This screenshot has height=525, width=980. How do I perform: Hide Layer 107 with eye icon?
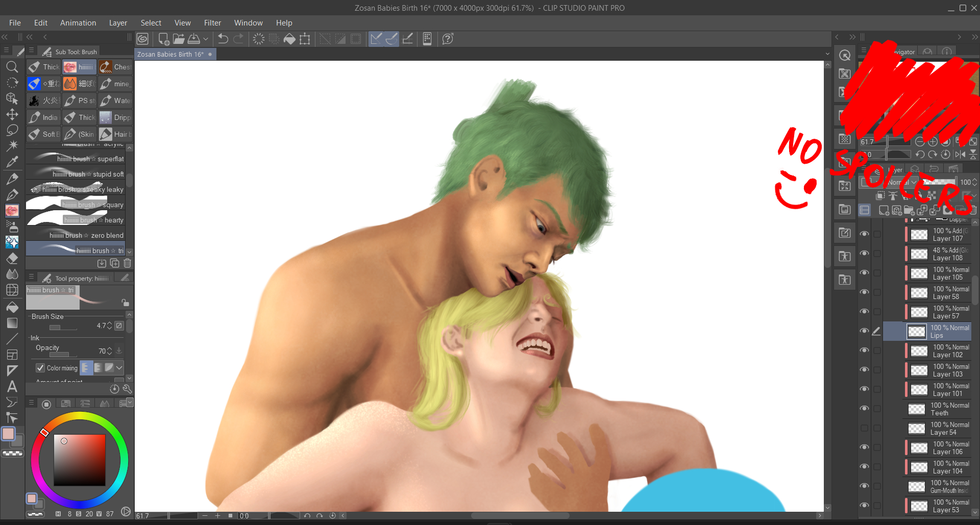coord(864,234)
